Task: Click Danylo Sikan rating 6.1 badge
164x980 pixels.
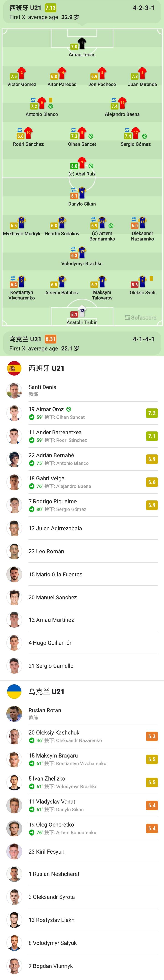Action: (74, 196)
